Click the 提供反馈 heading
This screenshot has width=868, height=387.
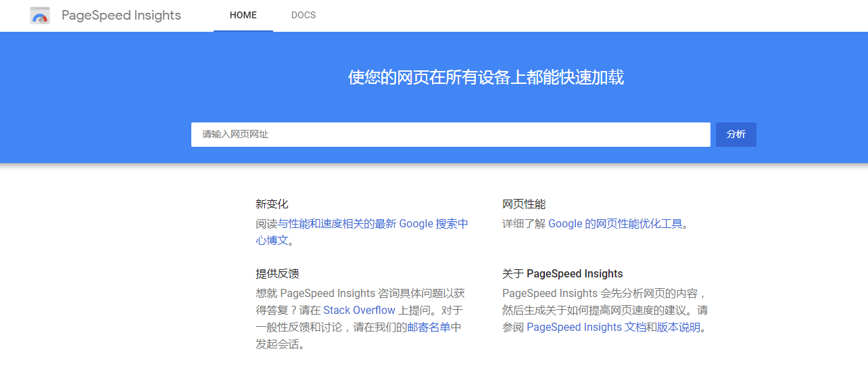click(x=277, y=274)
